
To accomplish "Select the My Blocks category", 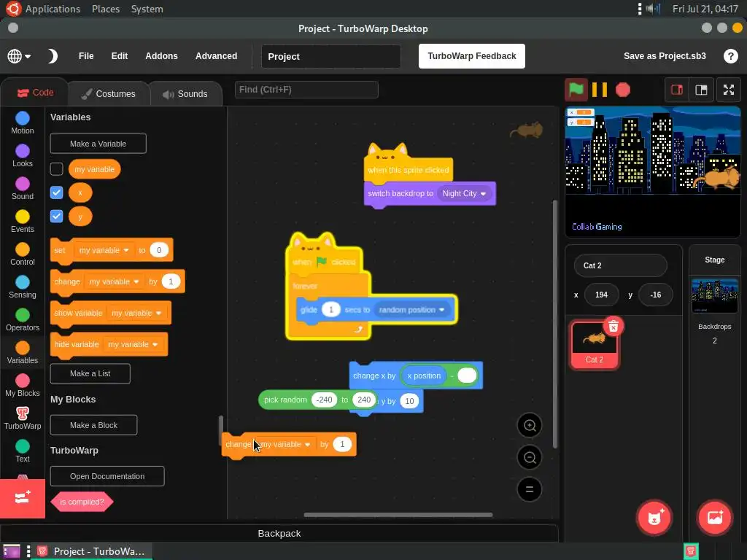I will 23,386.
